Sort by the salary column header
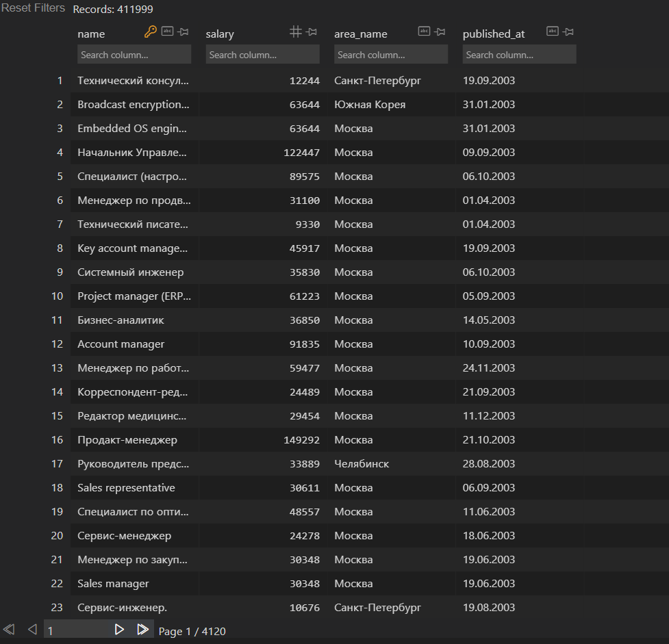This screenshot has height=644, width=669. pyautogui.click(x=220, y=34)
